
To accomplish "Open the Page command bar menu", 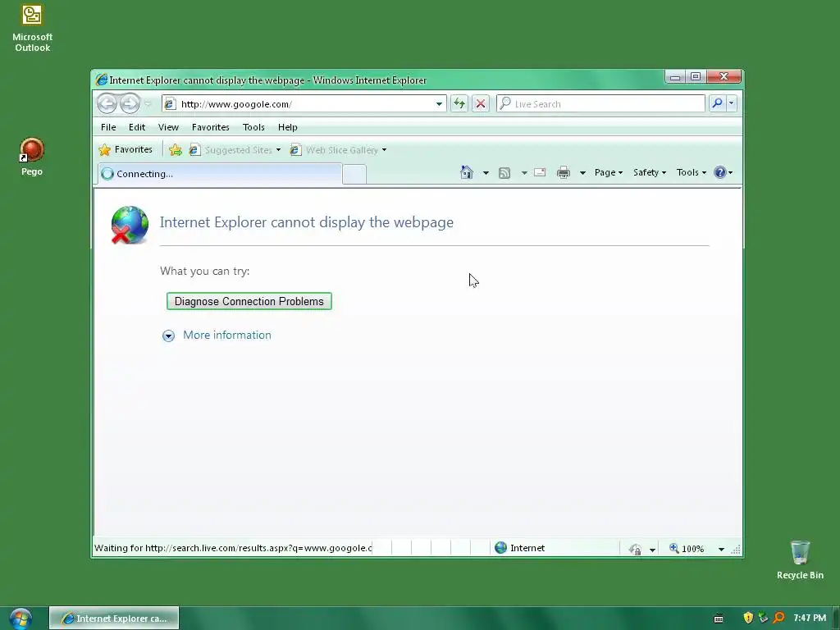I will pos(609,172).
